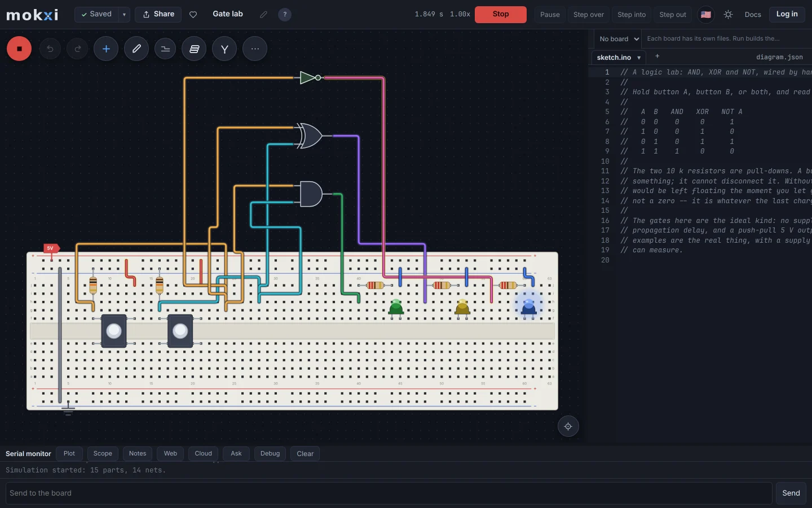Select the Serial monitor tab

pos(28,454)
